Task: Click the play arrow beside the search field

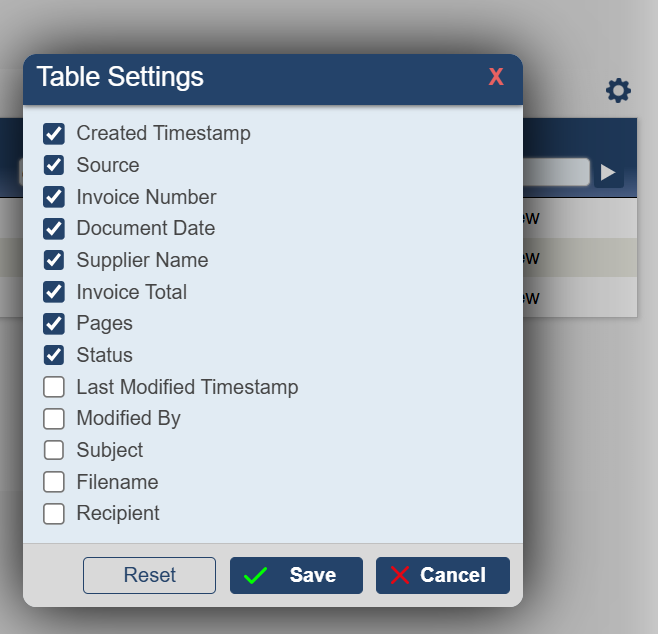Action: pyautogui.click(x=608, y=172)
